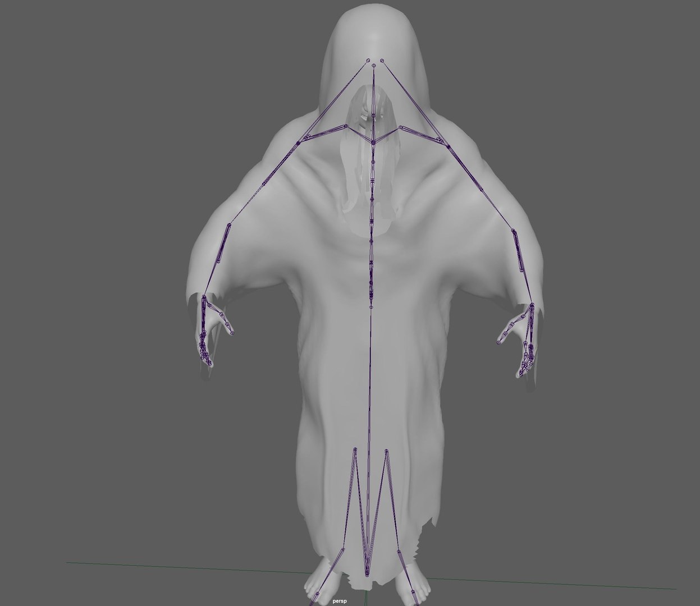
Task: Select the screen-left knee joint under the robe
Action: (354, 449)
